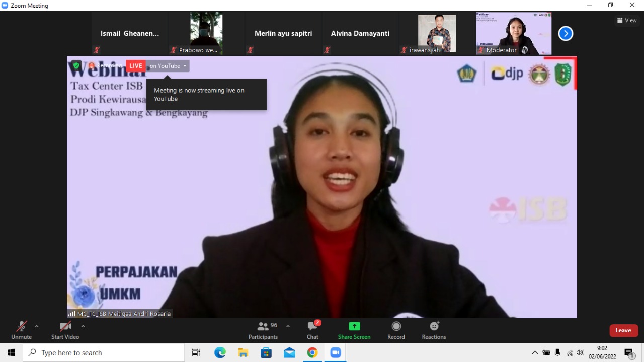
Task: Select the Moderator video thumbnail
Action: pos(514,33)
